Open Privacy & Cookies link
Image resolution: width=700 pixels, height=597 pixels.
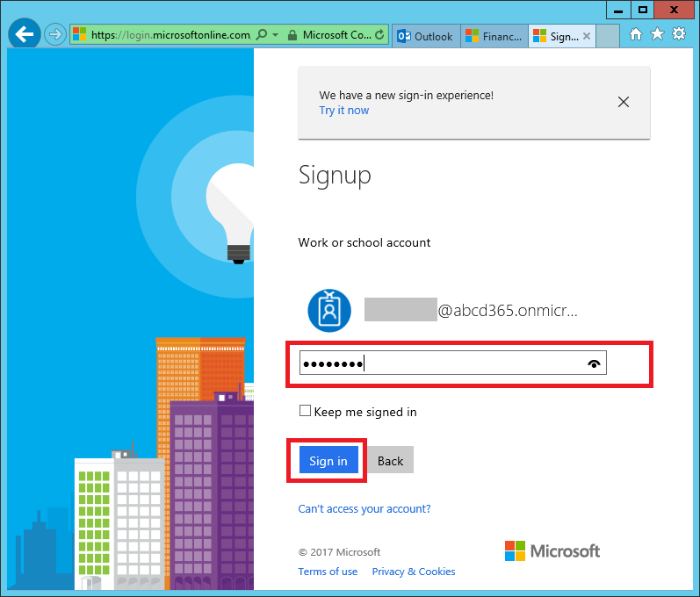(414, 572)
